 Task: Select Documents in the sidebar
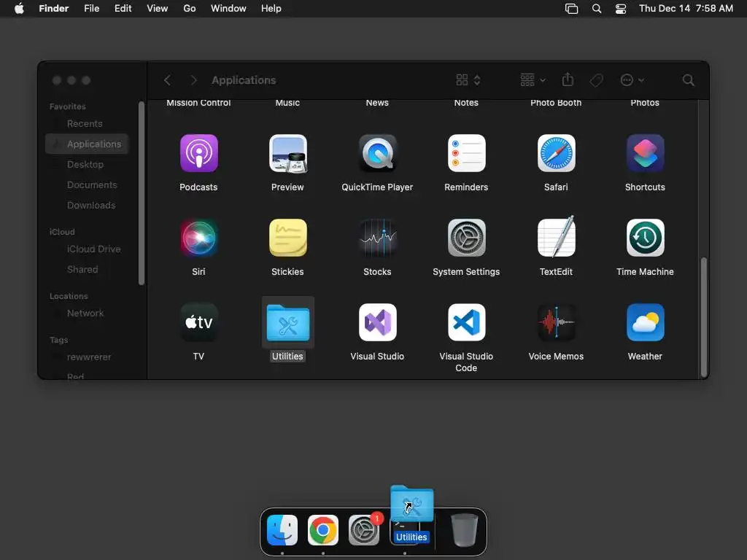(x=87, y=184)
